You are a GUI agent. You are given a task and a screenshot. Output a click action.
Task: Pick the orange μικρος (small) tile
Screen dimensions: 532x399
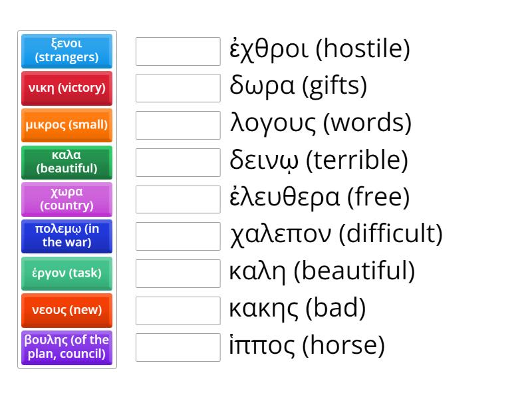point(66,125)
